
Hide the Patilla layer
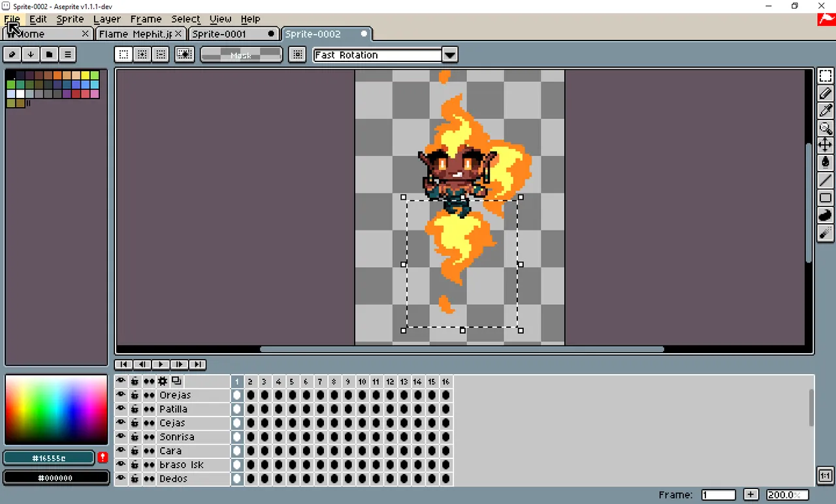[121, 409]
